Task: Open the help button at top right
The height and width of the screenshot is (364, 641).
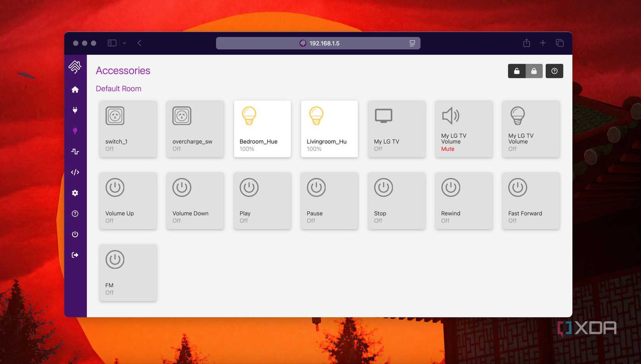Action: (x=554, y=71)
